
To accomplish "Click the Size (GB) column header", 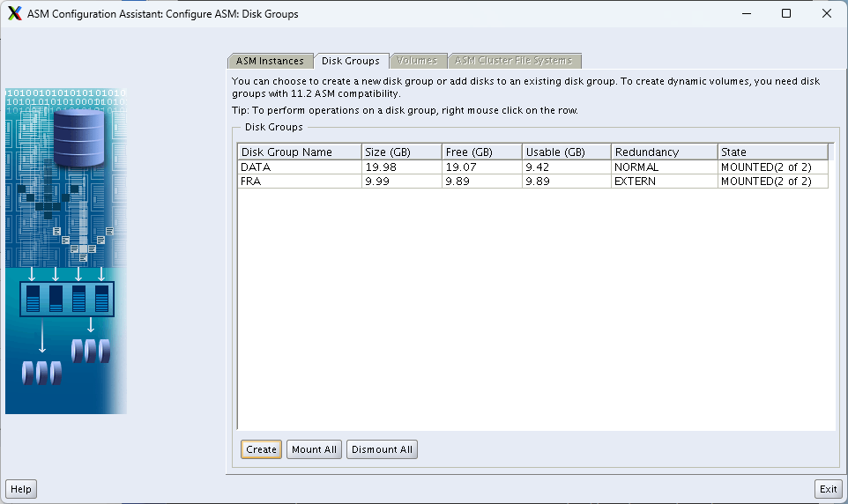I will [402, 152].
